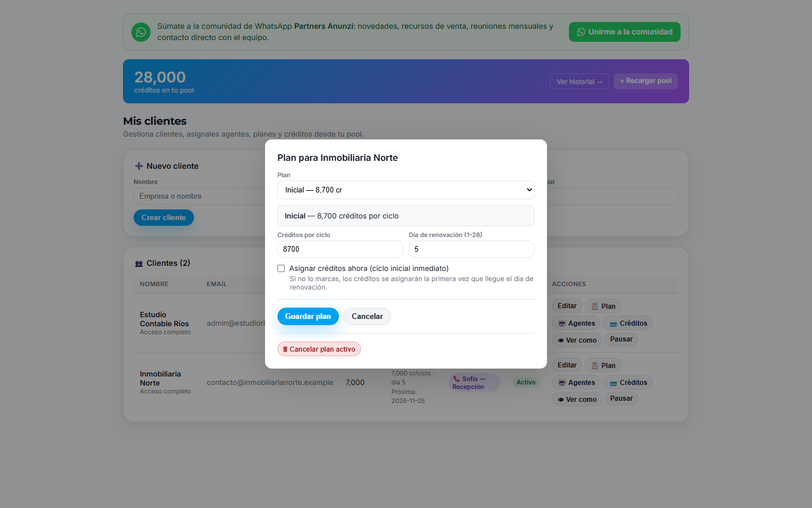Check Asignar créditos ahora checkbox
The image size is (812, 508).
[x=281, y=269]
